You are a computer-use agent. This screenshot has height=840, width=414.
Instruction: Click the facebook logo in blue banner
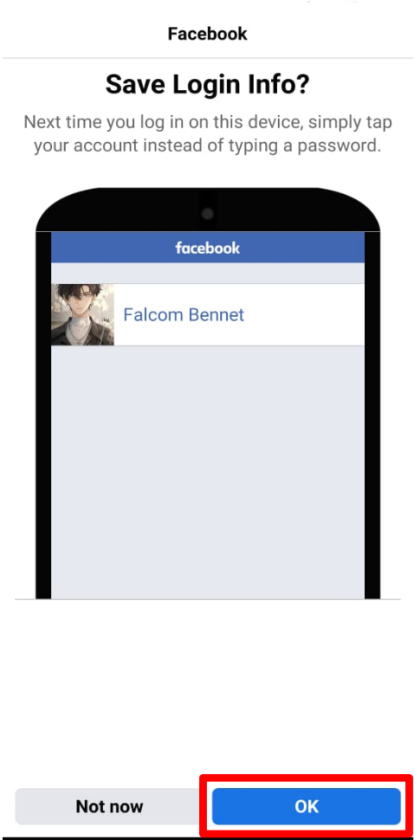point(208,248)
